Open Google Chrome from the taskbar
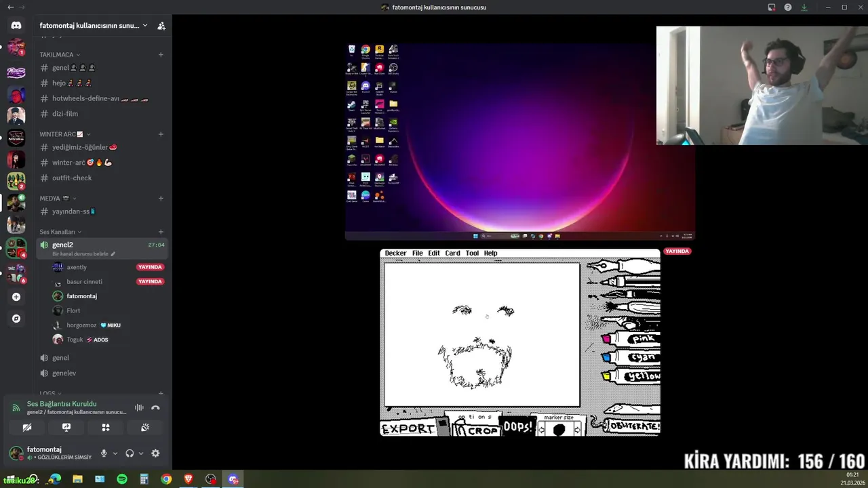 tap(166, 479)
